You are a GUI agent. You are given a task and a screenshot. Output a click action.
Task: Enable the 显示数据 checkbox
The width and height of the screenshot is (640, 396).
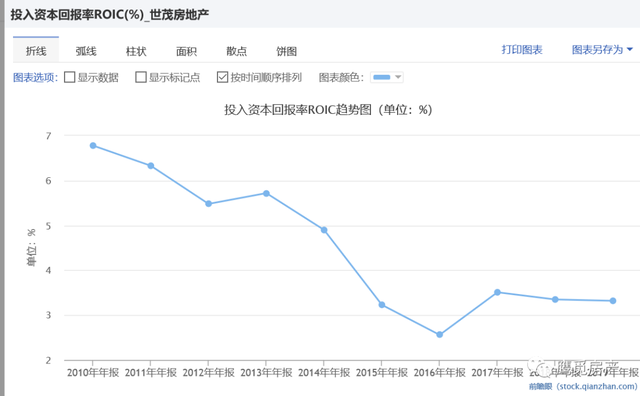point(70,77)
